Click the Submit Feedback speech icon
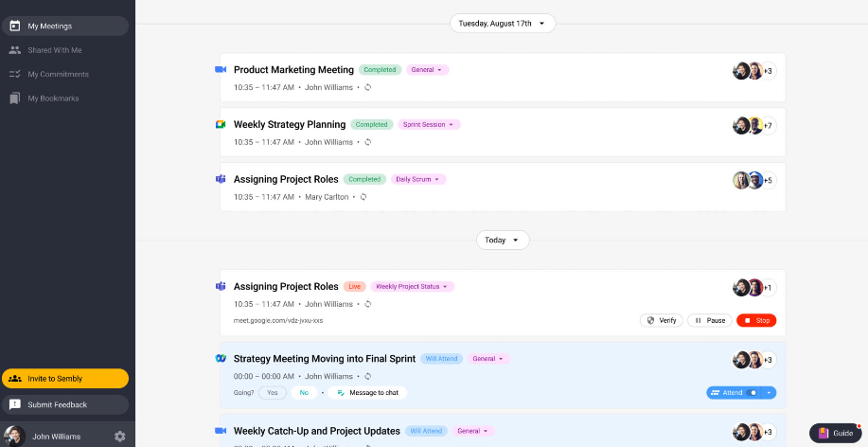Screen dimensions: 868x447 pos(15,404)
